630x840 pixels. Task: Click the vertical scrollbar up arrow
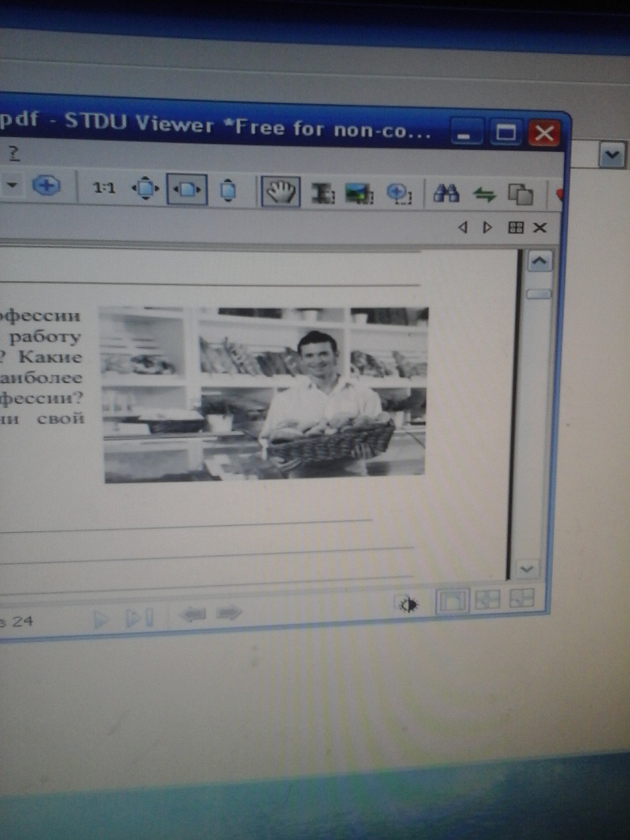pos(538,262)
